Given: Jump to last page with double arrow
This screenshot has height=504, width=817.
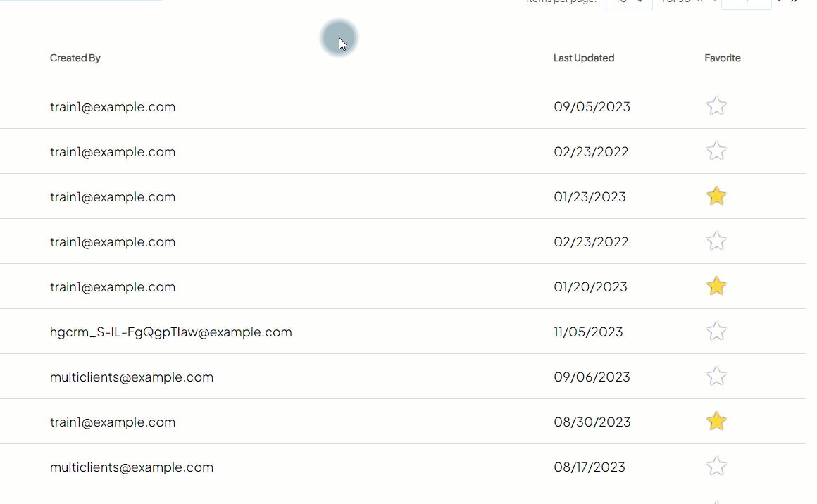Looking at the screenshot, I should [794, 2].
